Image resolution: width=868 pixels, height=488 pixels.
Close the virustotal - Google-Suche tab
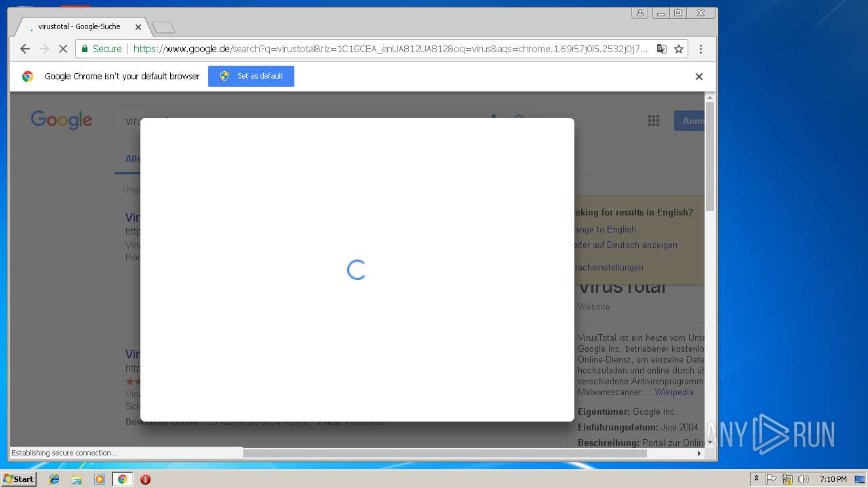point(138,27)
